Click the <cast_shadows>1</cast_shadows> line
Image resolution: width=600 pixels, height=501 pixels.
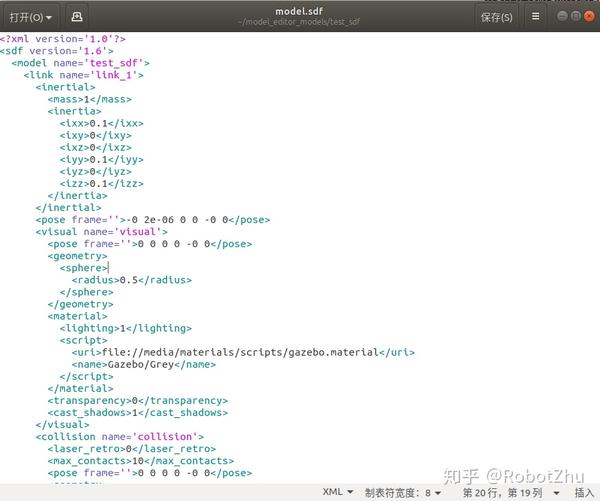pos(138,412)
